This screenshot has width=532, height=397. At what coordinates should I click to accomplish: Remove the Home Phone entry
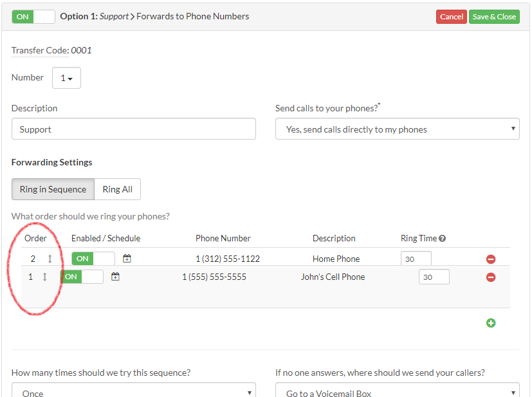(x=491, y=259)
